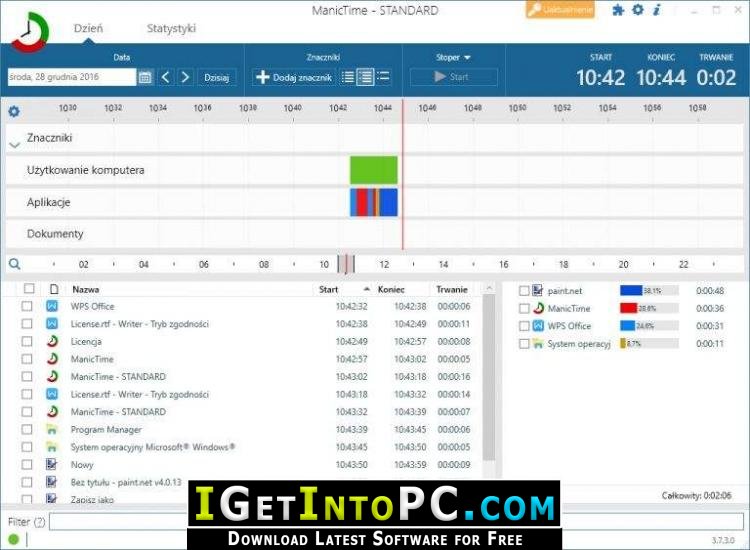Open the Dzień tab

point(88,28)
